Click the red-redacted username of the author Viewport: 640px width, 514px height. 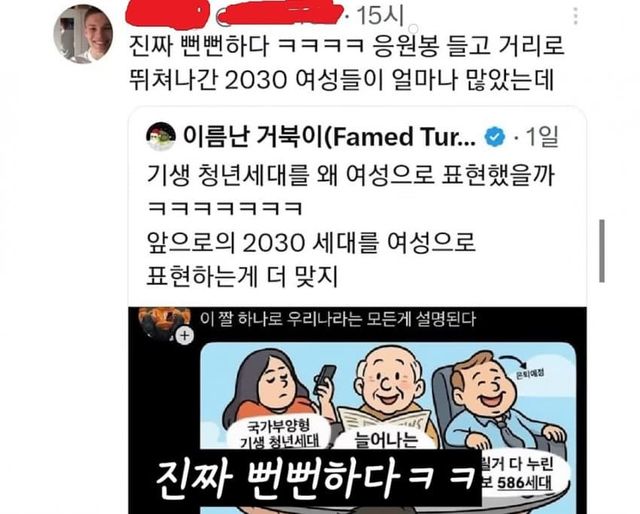[x=235, y=16]
